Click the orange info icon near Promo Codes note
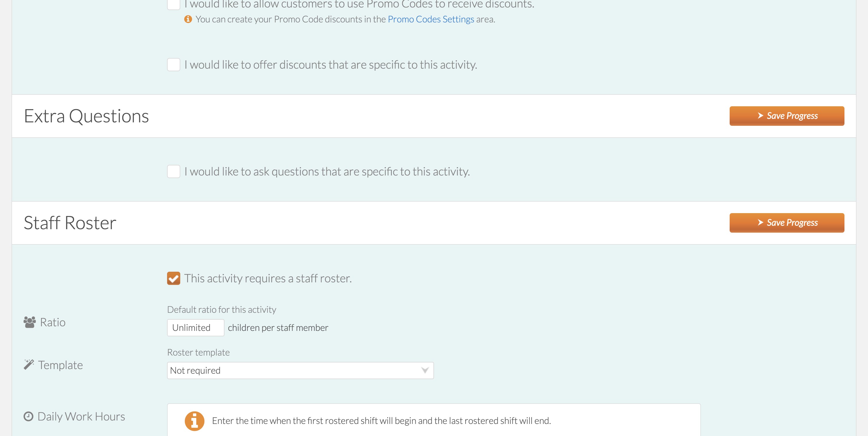Image resolution: width=868 pixels, height=436 pixels. [x=188, y=19]
